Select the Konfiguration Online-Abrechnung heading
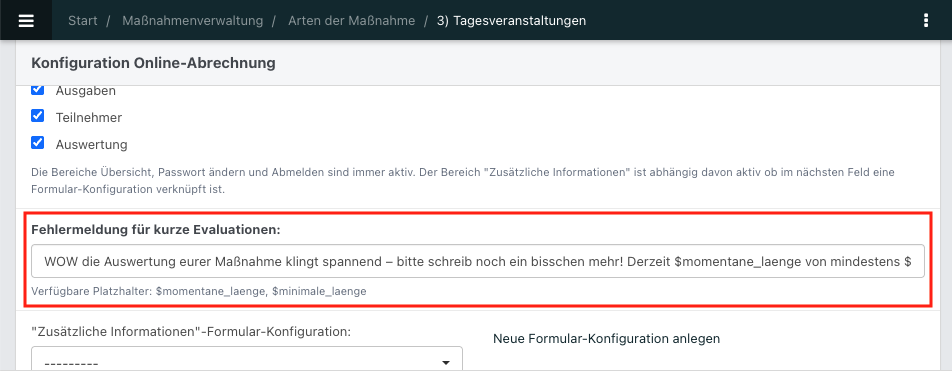The height and width of the screenshot is (371, 952). (x=153, y=63)
